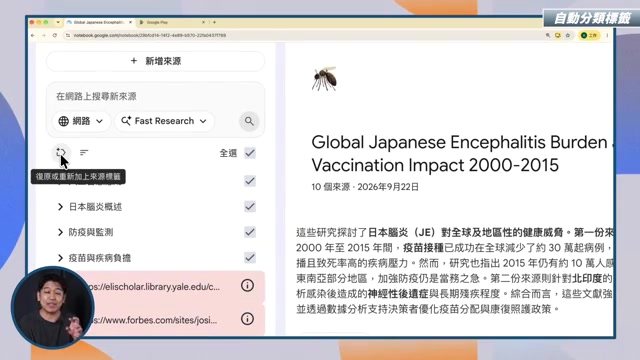The width and height of the screenshot is (640, 360).
Task: Toggle the 疫苗與疾病負擔 checkbox
Action: coord(250,258)
